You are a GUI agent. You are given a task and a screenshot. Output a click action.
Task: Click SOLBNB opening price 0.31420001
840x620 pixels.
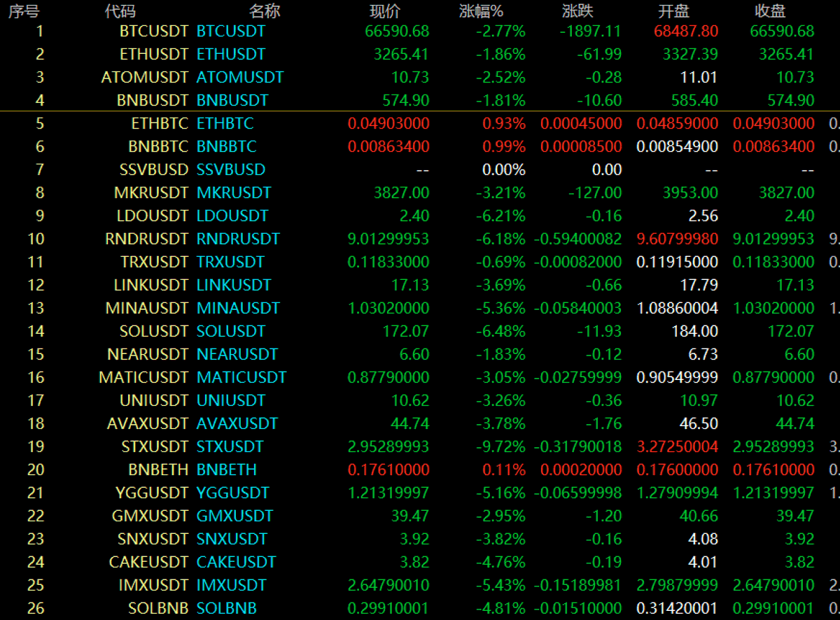tap(678, 608)
